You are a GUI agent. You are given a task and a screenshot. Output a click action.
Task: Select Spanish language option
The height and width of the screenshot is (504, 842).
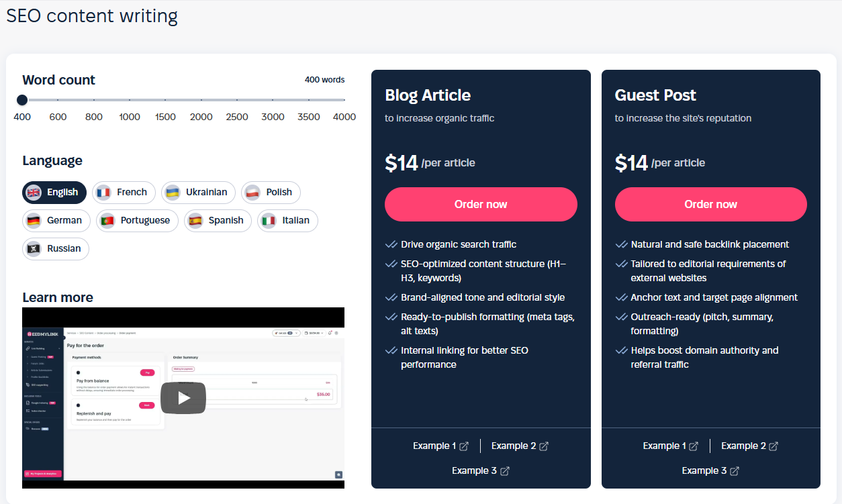coord(218,221)
